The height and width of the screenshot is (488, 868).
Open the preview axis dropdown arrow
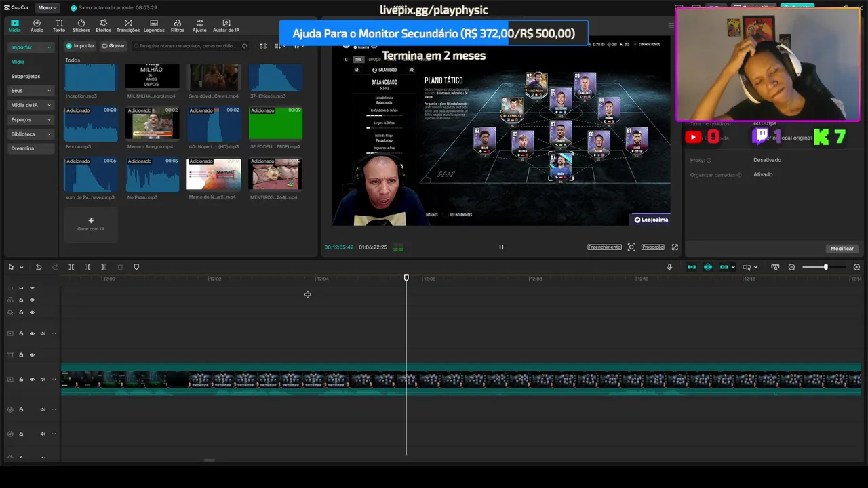(x=757, y=267)
